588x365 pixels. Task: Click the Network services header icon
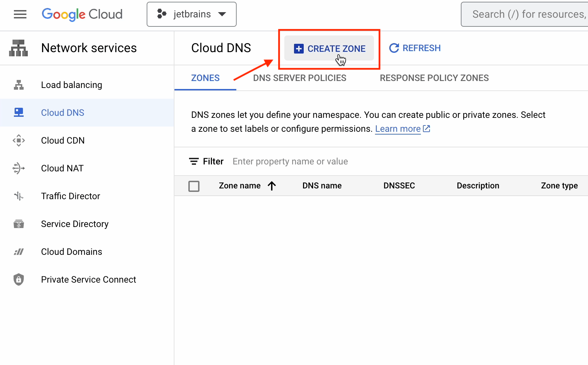pos(18,48)
